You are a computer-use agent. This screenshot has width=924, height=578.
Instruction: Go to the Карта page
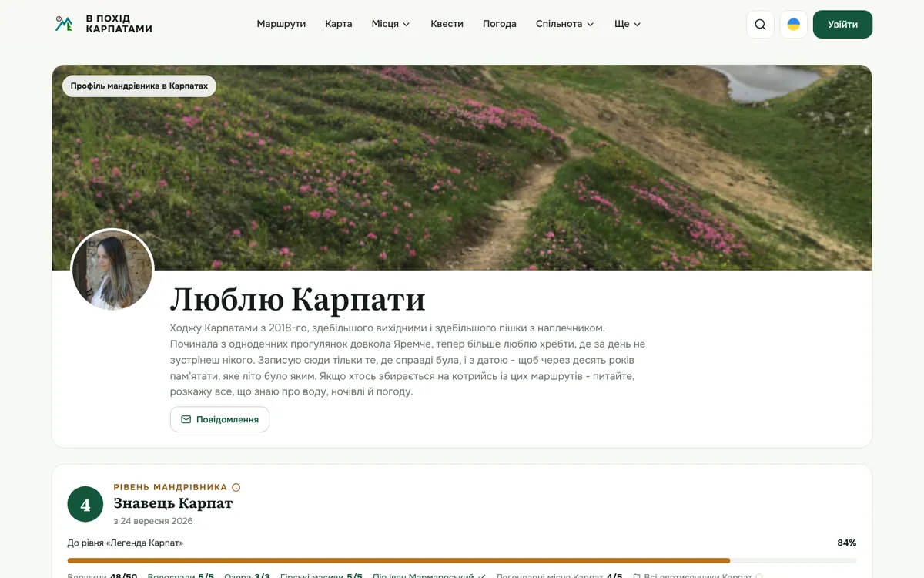339,24
